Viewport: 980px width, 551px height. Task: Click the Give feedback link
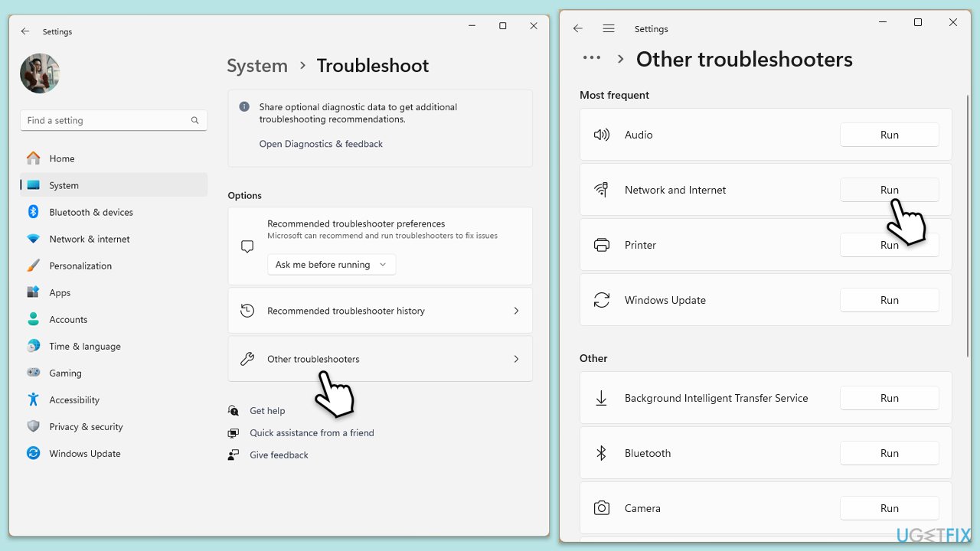pyautogui.click(x=279, y=455)
